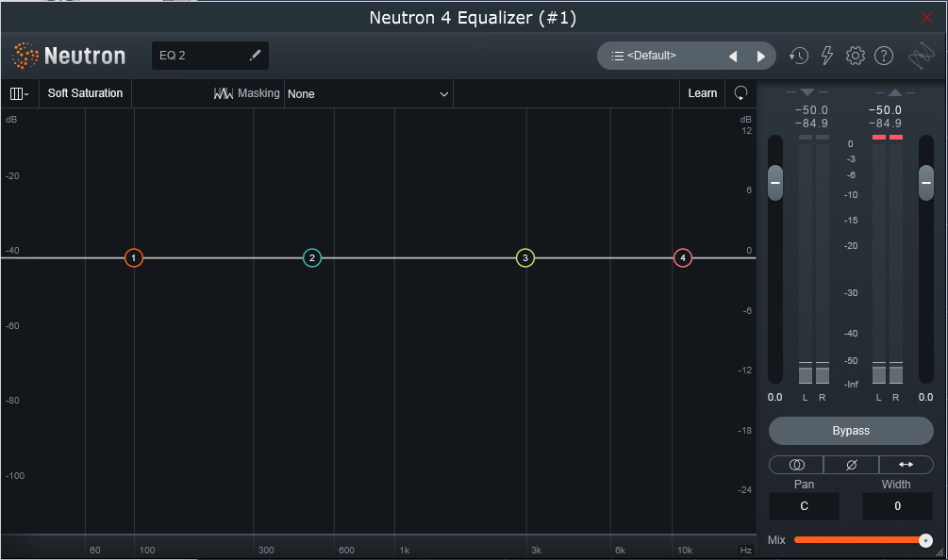Click the Width value field showing 0

coord(897,506)
